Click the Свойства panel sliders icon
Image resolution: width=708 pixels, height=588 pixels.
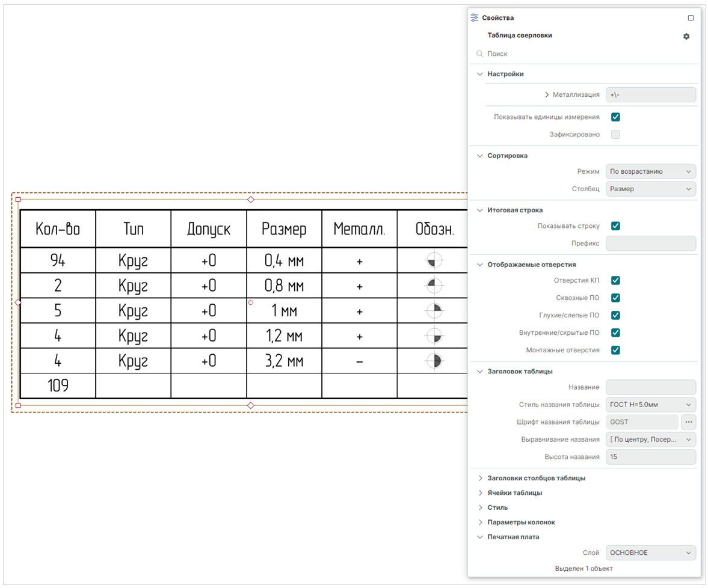474,17
